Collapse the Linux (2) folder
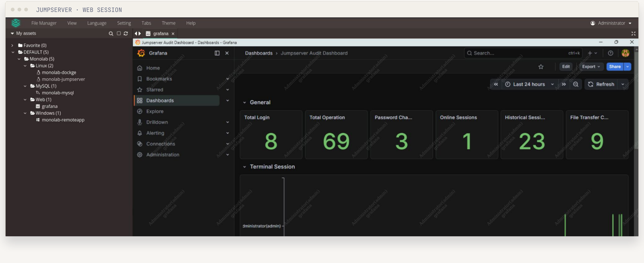This screenshot has height=263, width=644. [x=25, y=66]
